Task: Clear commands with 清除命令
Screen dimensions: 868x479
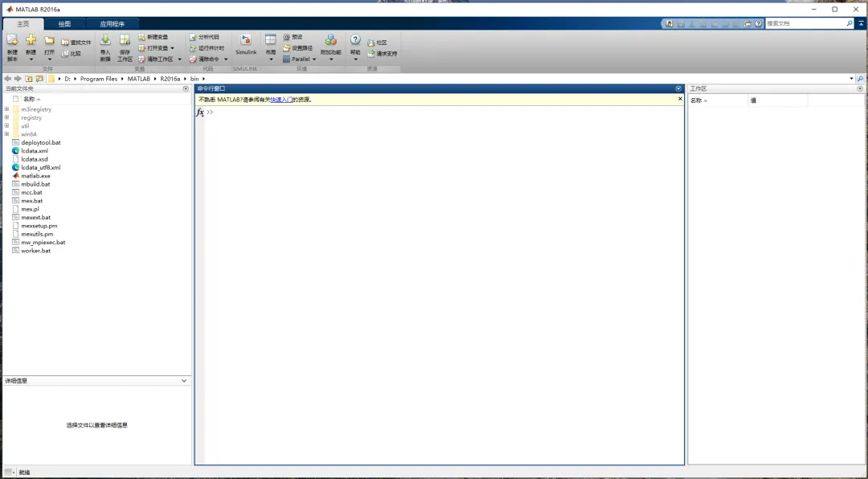Action: pos(204,59)
